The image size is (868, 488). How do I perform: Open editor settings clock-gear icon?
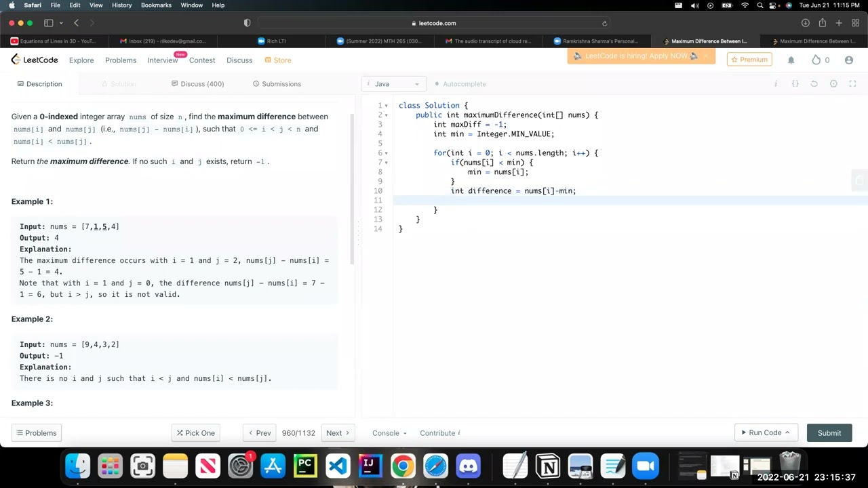(833, 84)
